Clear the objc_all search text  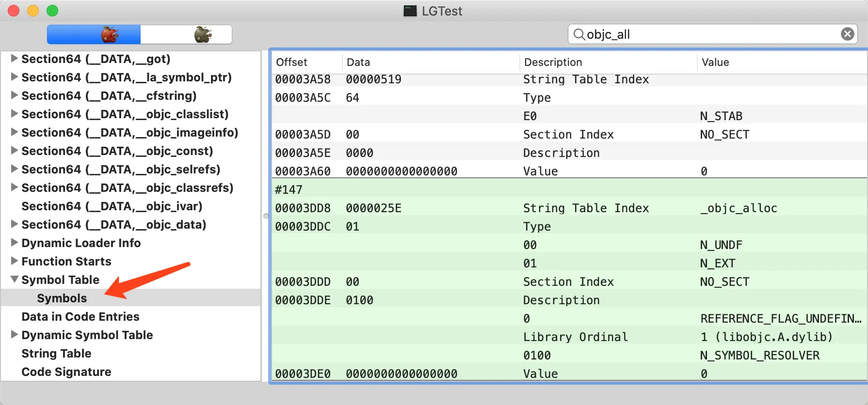click(x=847, y=34)
